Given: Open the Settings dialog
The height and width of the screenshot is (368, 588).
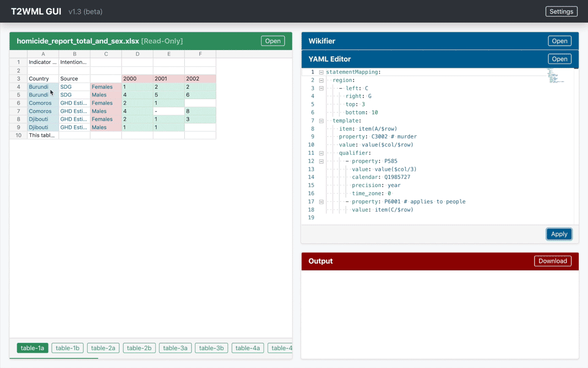Looking at the screenshot, I should pos(561,11).
